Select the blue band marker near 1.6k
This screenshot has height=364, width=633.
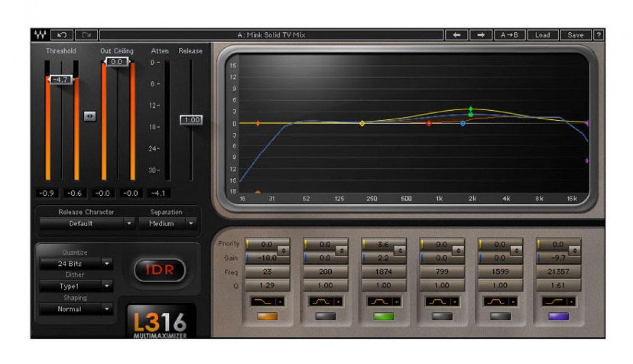463,123
